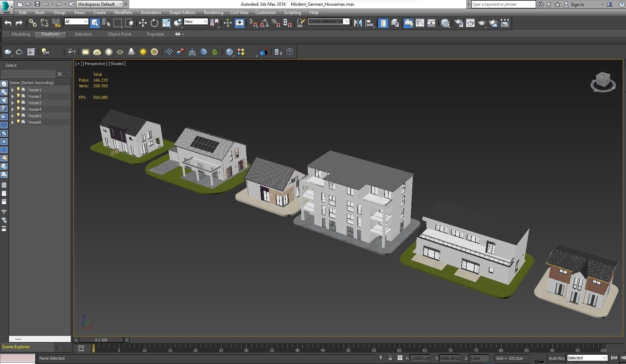This screenshot has width=626, height=364.
Task: Click Select and Manipulate icon
Action: tap(228, 23)
